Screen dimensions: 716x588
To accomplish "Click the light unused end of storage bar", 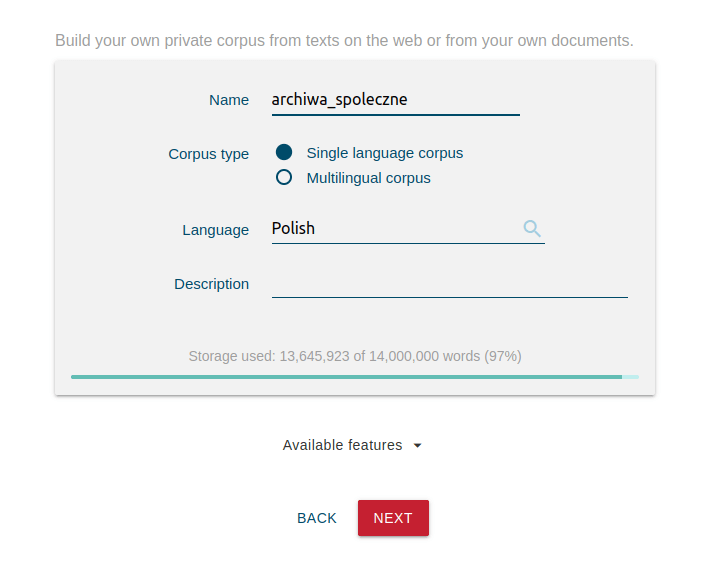I will 630,377.
